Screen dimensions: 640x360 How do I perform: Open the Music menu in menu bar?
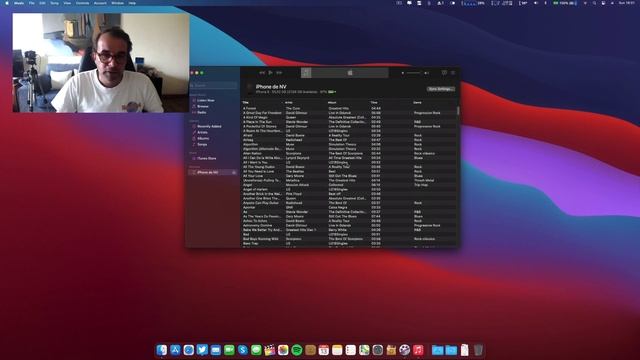[x=19, y=3]
